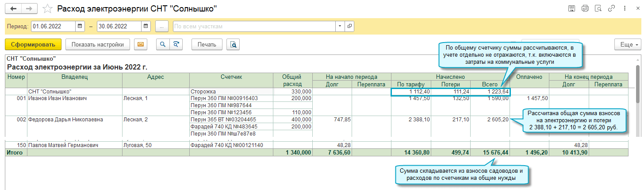Click the magnifier search icon in toolbar
The image size is (644, 190).
pyautogui.click(x=163, y=44)
